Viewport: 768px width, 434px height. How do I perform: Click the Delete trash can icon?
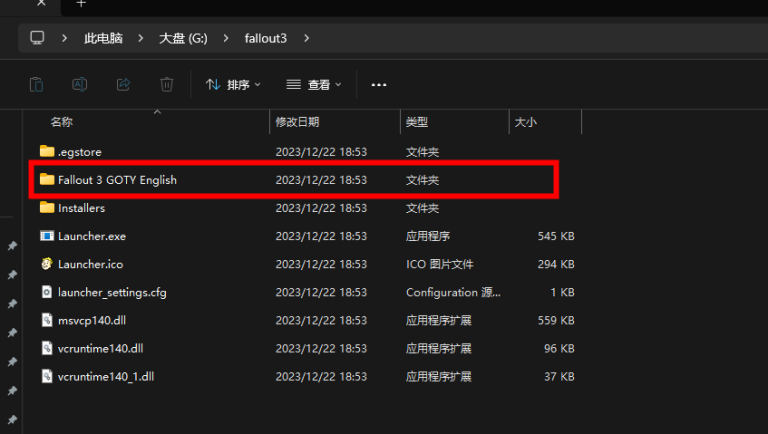click(x=167, y=85)
